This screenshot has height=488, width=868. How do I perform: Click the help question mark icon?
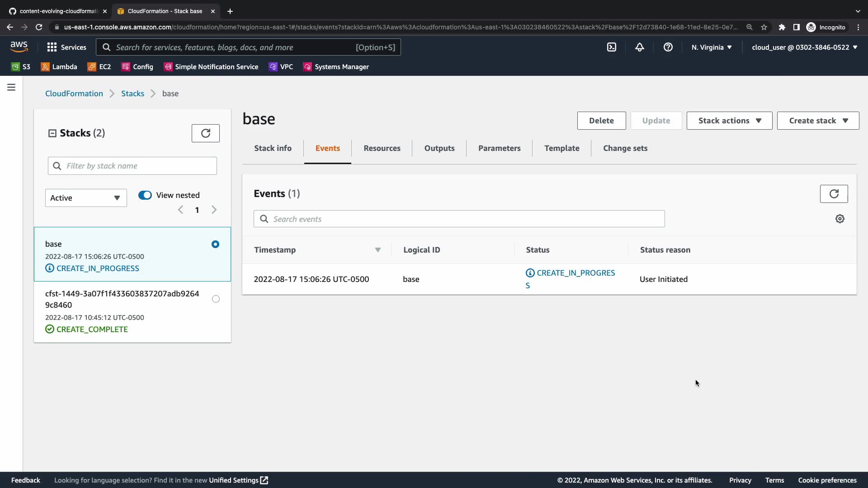point(668,47)
